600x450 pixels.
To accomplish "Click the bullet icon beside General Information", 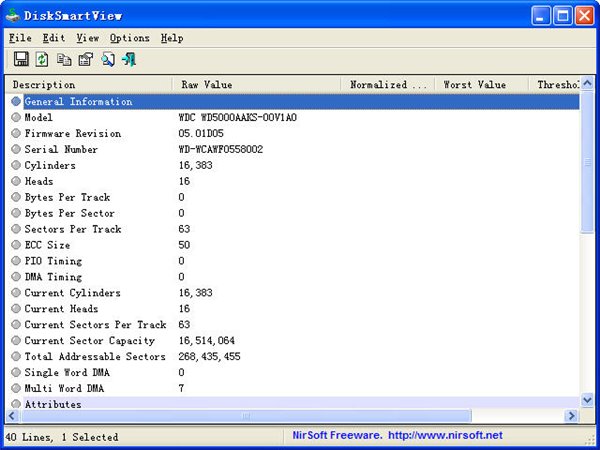I will click(x=16, y=101).
